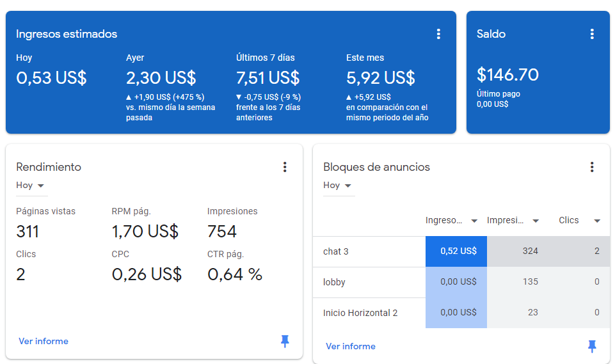Open the Impresiones column dropdown arrow
615x364 pixels.
[x=536, y=221]
